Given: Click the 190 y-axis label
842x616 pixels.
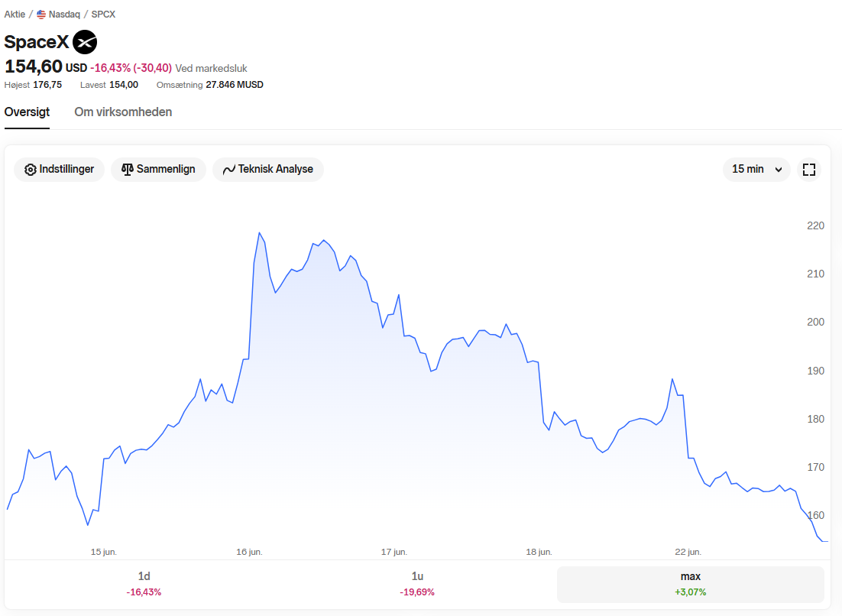Looking at the screenshot, I should click(x=815, y=371).
